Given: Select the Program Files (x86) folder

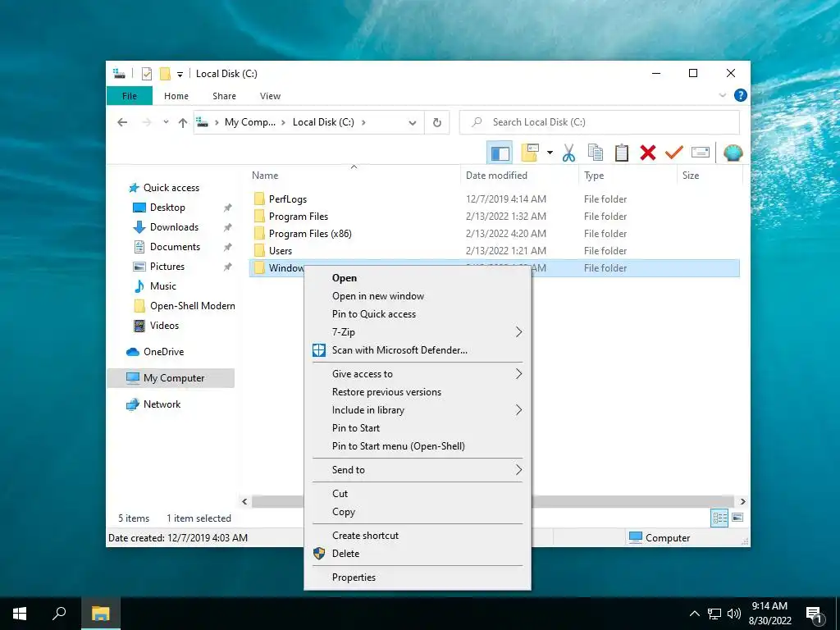Looking at the screenshot, I should pyautogui.click(x=310, y=234).
